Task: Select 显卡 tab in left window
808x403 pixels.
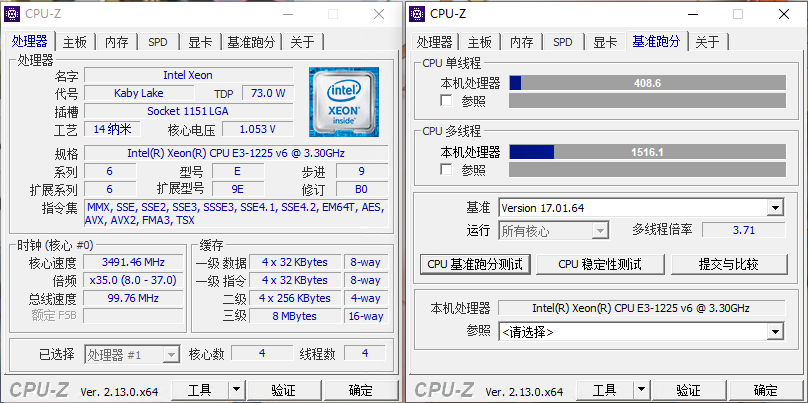Action: tap(200, 42)
